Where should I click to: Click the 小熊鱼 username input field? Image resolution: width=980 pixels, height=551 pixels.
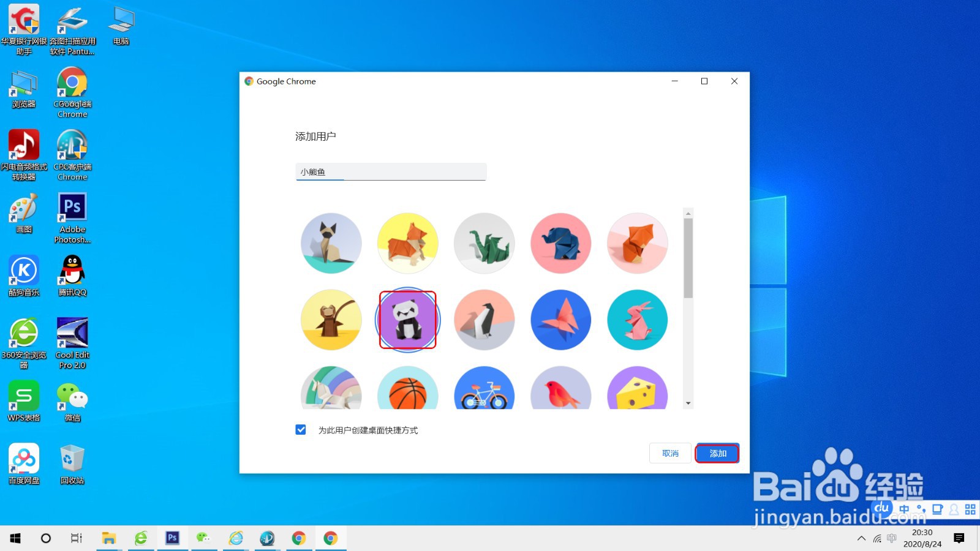[390, 171]
